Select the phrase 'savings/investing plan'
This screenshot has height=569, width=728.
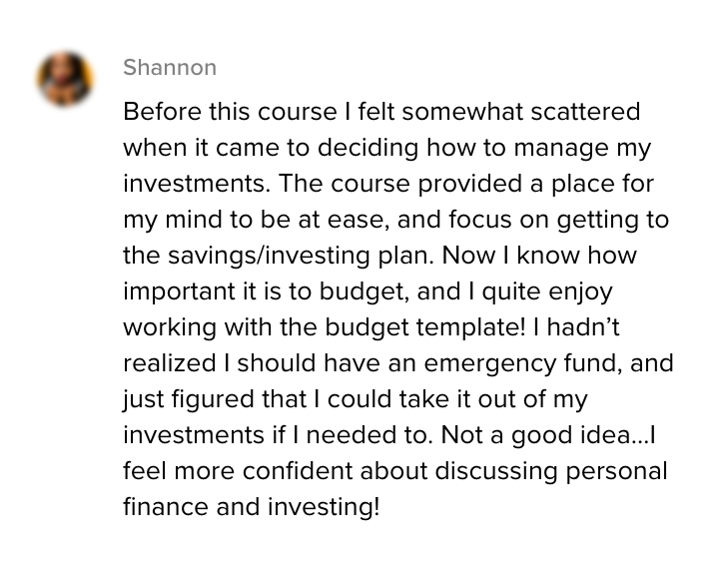click(x=301, y=257)
